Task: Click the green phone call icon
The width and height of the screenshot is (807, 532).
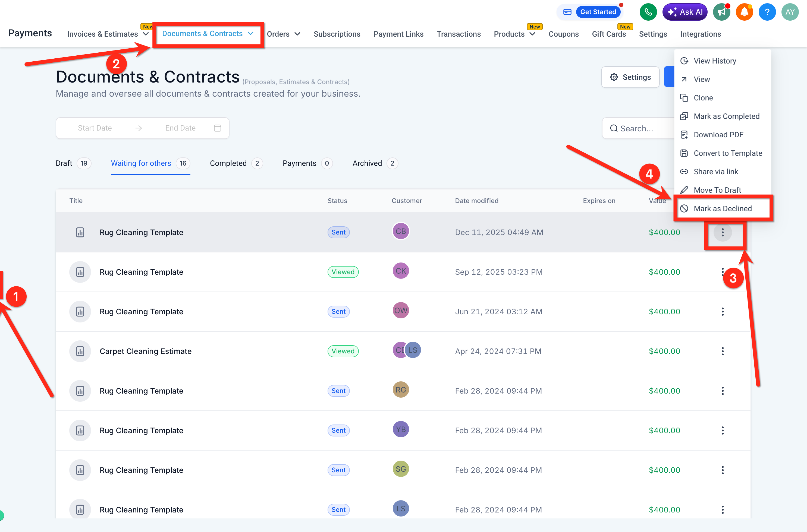Action: 648,12
